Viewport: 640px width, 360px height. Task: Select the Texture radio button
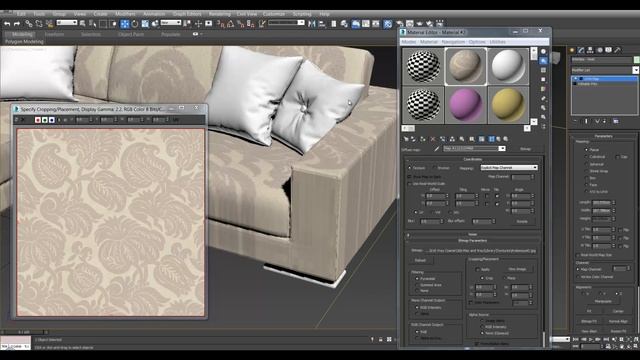point(410,168)
